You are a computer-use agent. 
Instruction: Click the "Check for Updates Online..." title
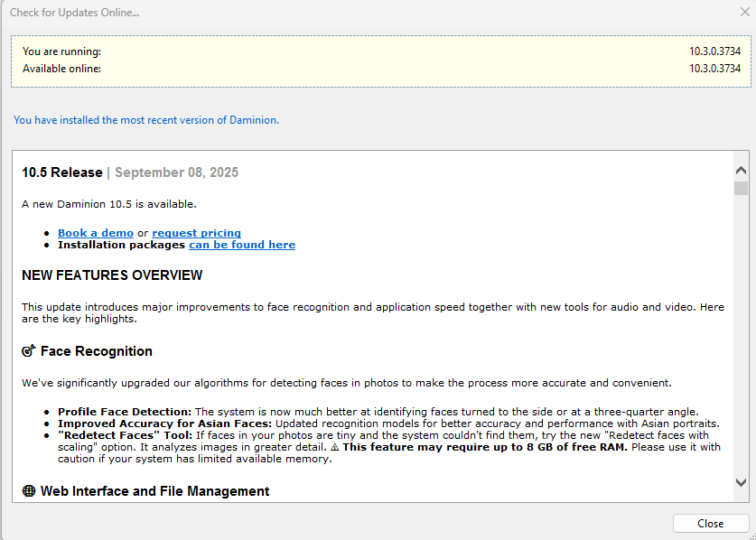coord(75,13)
